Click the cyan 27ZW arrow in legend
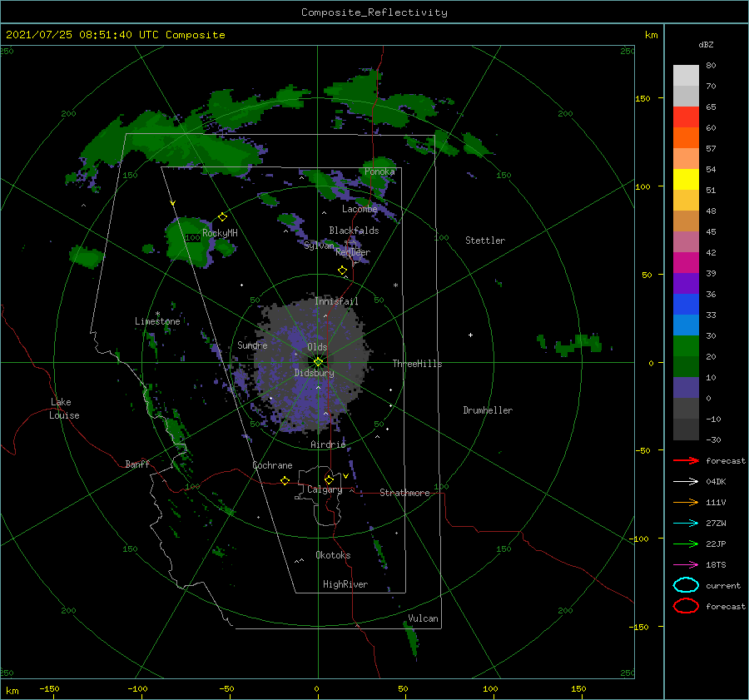The height and width of the screenshot is (700, 749). click(x=686, y=524)
